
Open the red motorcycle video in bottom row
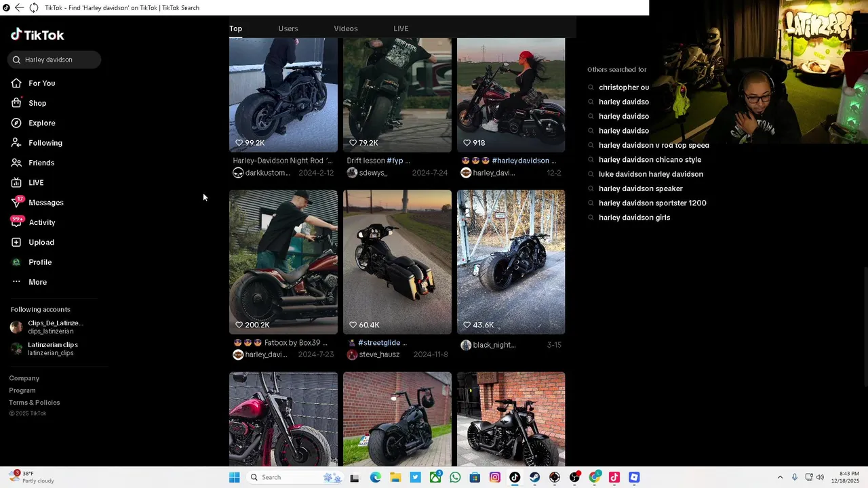283,419
